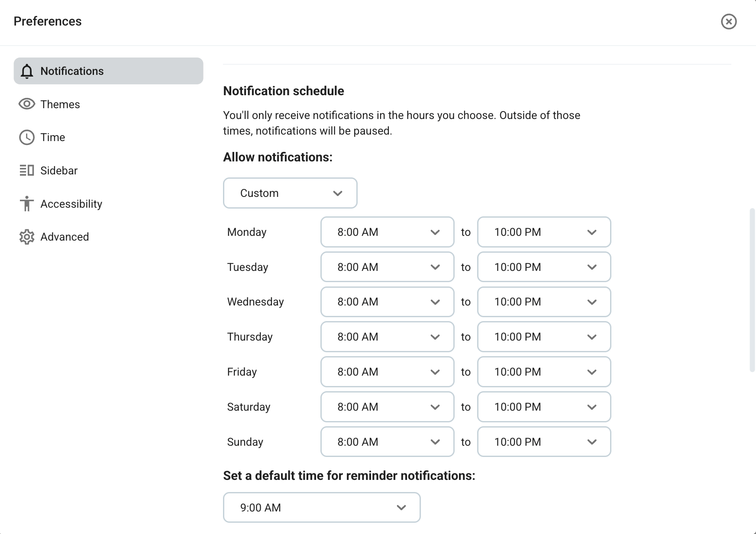Click the Wednesday row label

coord(255,302)
